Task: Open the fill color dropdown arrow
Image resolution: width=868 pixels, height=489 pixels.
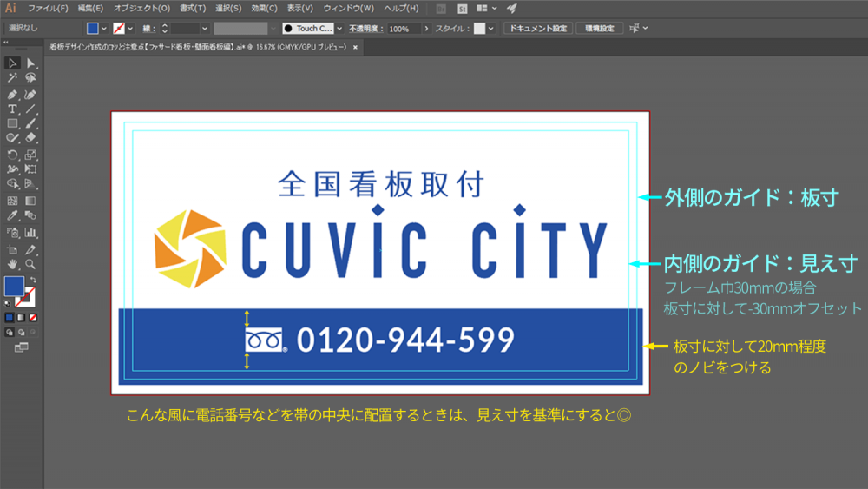Action: click(x=104, y=29)
